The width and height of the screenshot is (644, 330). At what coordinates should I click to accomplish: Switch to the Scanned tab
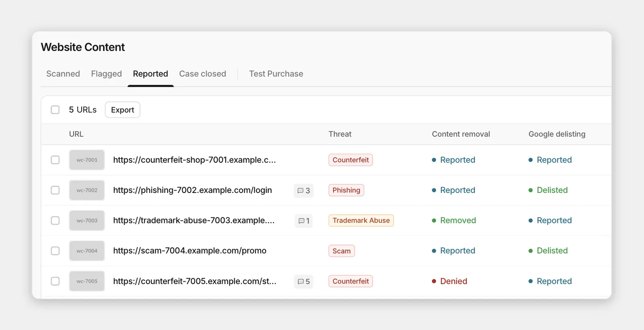click(x=63, y=74)
